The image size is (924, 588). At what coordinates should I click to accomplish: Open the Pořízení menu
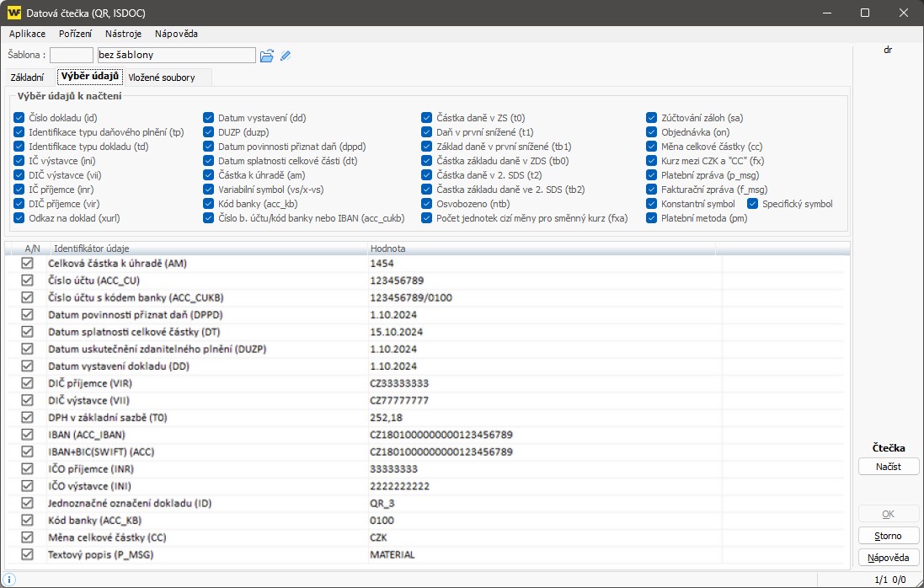click(76, 34)
